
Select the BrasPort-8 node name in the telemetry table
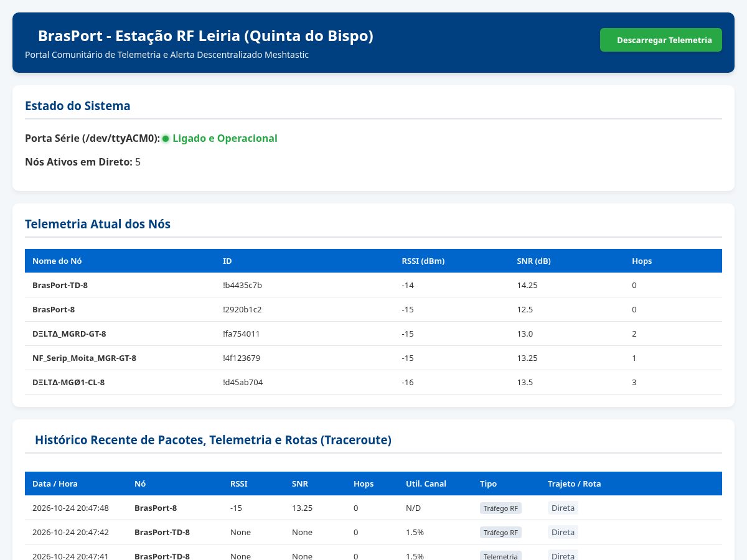pos(54,309)
